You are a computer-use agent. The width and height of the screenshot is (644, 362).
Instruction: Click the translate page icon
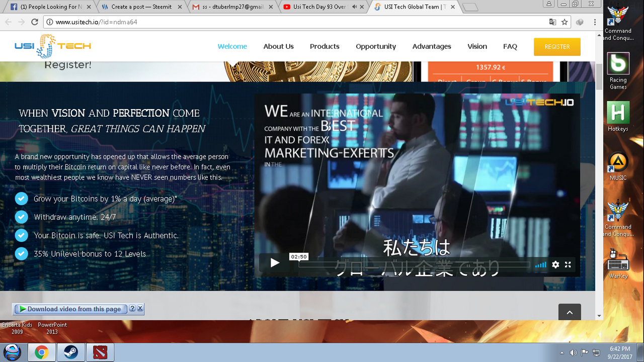(552, 22)
